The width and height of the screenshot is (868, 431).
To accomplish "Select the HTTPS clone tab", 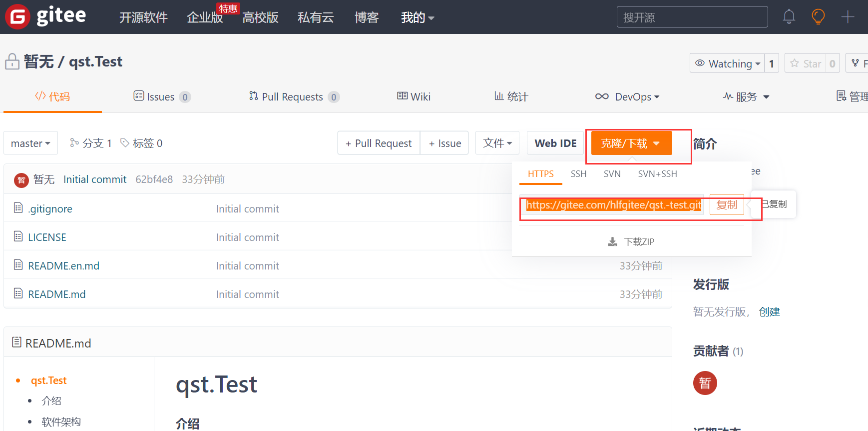I will pos(541,174).
